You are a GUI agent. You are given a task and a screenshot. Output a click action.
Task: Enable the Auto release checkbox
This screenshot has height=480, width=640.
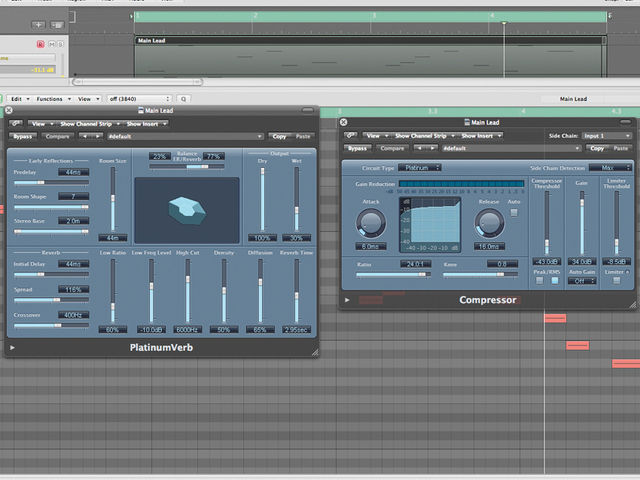(514, 212)
